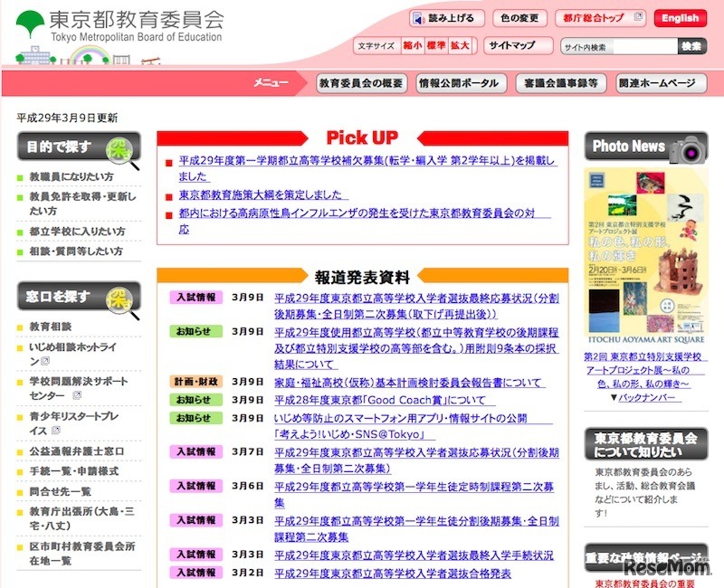This screenshot has width=724, height=588.
Task: Open the 手続一覧・申請様式 link
Action: [x=74, y=471]
